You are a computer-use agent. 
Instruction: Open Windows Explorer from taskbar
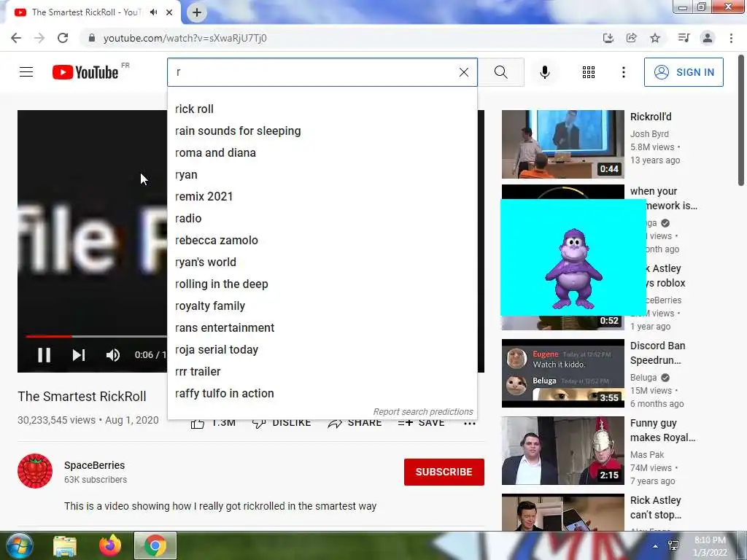coord(65,545)
